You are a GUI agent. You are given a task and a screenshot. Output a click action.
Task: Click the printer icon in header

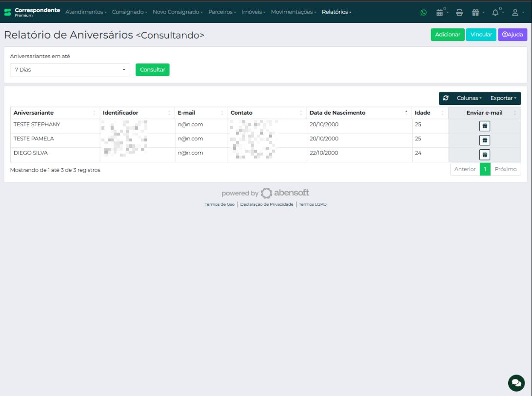point(459,12)
